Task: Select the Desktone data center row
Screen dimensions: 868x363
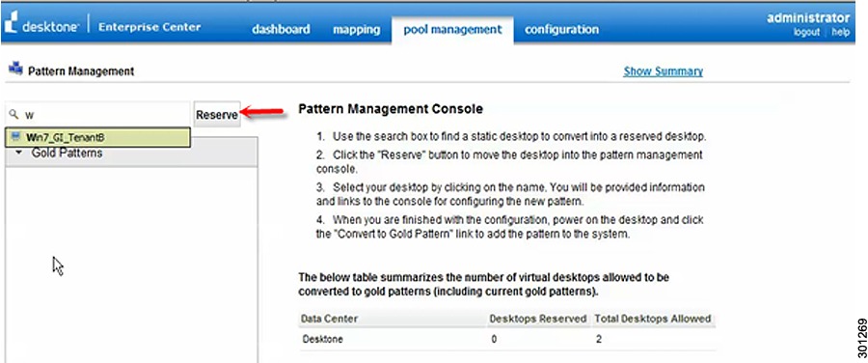Action: tap(507, 339)
